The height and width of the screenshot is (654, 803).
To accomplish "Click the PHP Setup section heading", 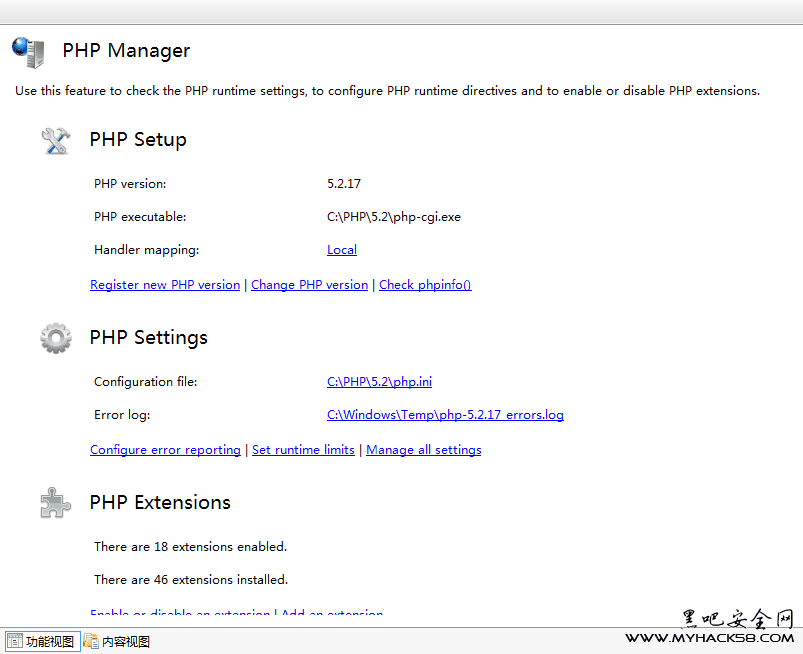I will click(138, 140).
